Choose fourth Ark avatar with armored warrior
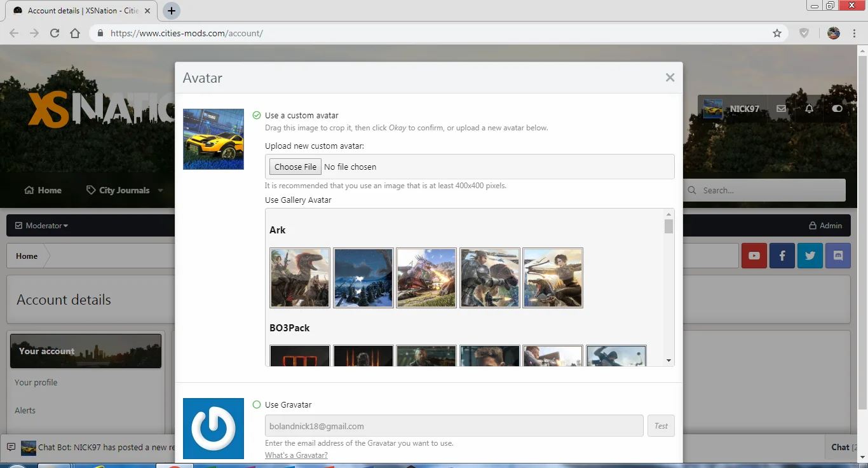The width and height of the screenshot is (868, 468). pyautogui.click(x=490, y=278)
